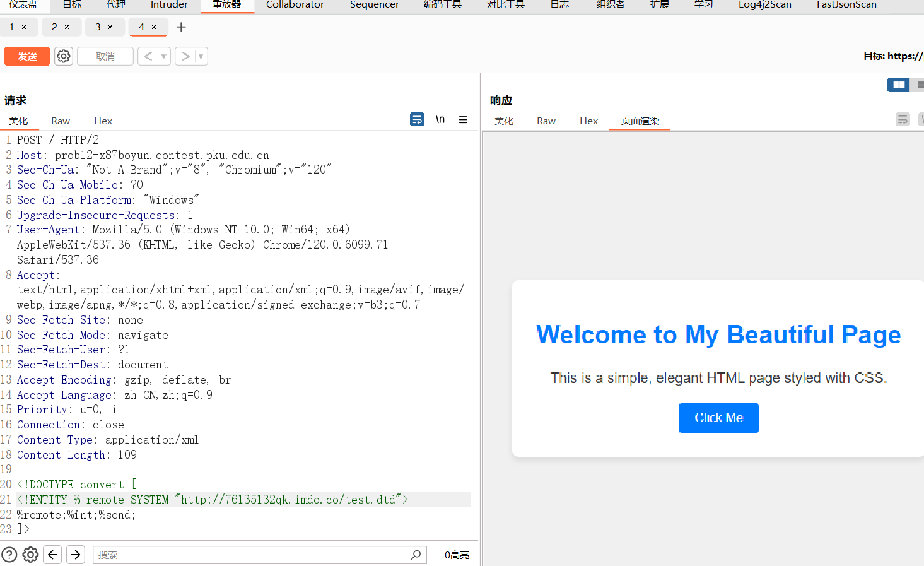924x566 pixels.
Task: Go to next search match arrow
Action: click(76, 555)
